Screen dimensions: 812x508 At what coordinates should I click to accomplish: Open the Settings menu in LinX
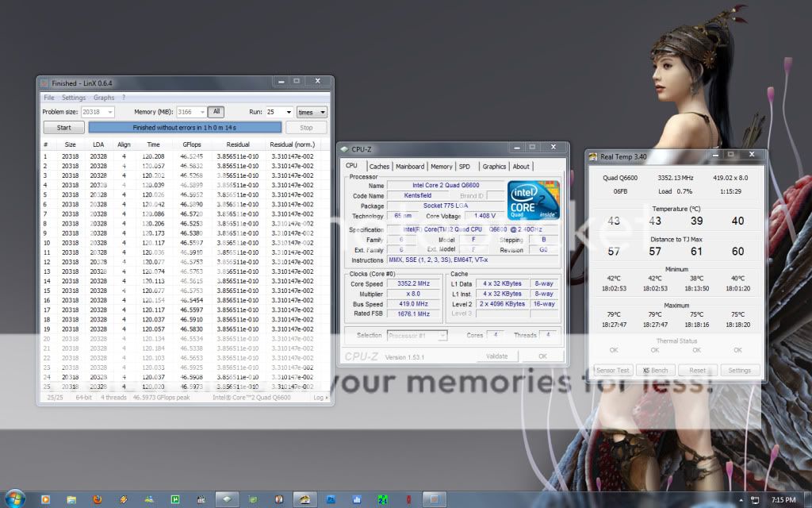tap(74, 98)
